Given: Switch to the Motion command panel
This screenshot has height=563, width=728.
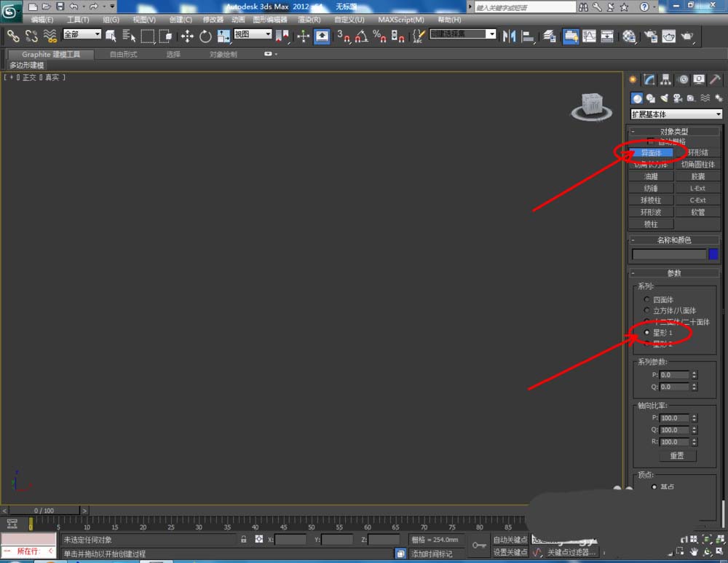Looking at the screenshot, I should pyautogui.click(x=683, y=79).
